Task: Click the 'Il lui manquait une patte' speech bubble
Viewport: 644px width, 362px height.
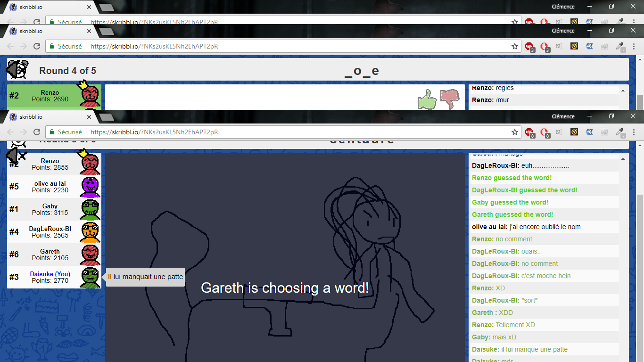Action: (145, 277)
